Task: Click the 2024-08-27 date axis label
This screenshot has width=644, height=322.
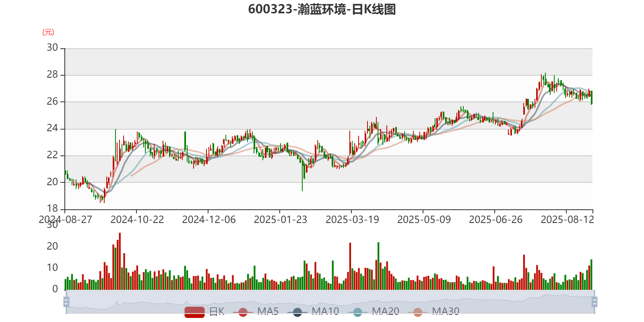Action: 65,220
